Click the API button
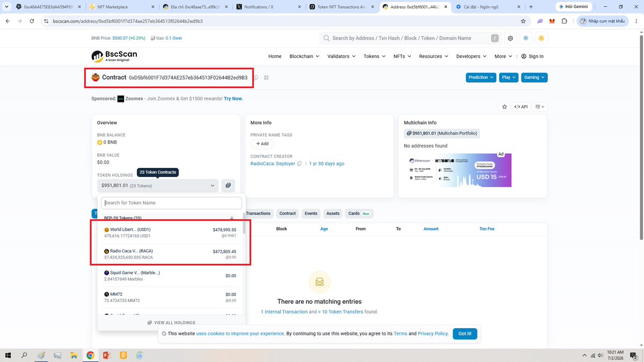This screenshot has height=362, width=644. (x=521, y=107)
